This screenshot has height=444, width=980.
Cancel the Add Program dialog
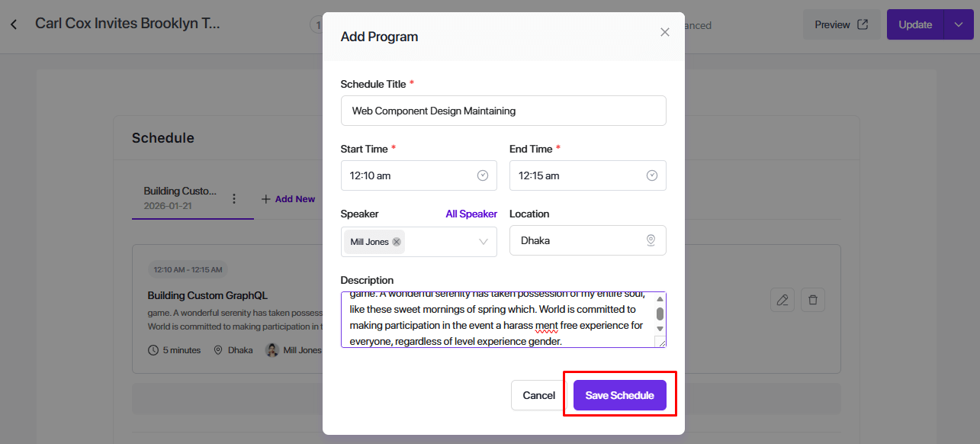pos(538,395)
